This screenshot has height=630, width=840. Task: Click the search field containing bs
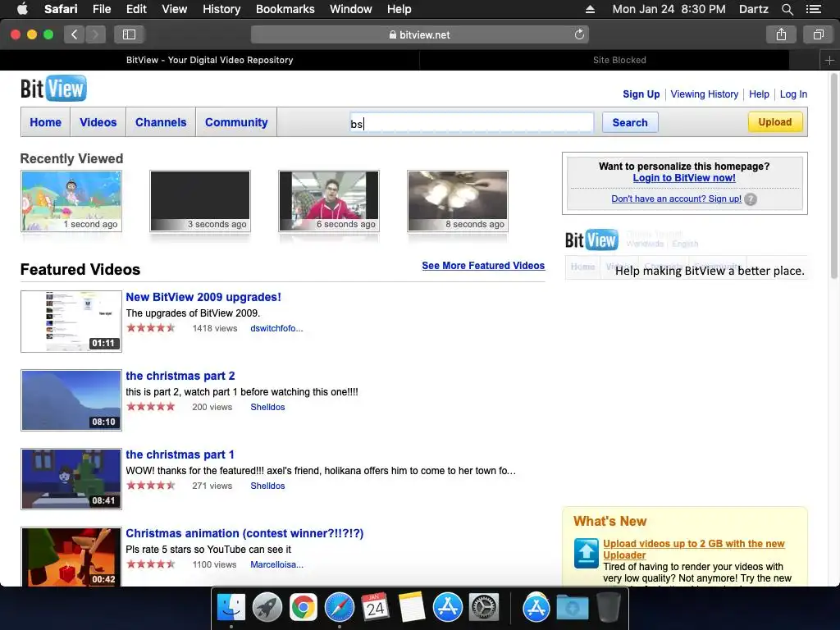tap(472, 123)
